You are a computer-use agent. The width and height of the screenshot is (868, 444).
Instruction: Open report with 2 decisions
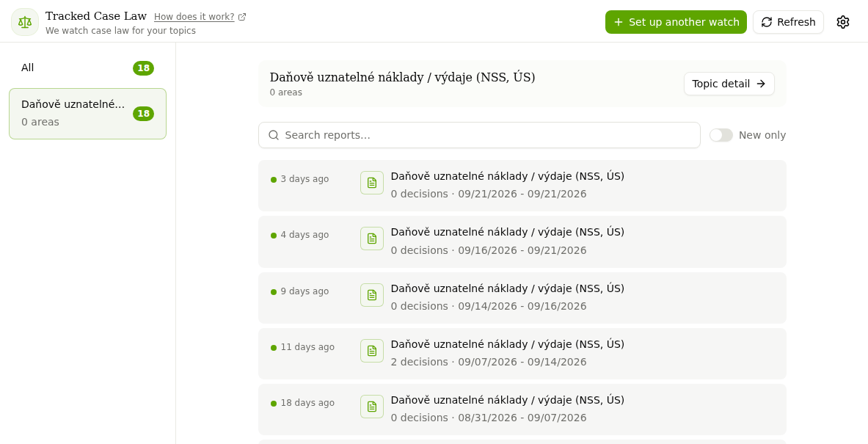(522, 354)
